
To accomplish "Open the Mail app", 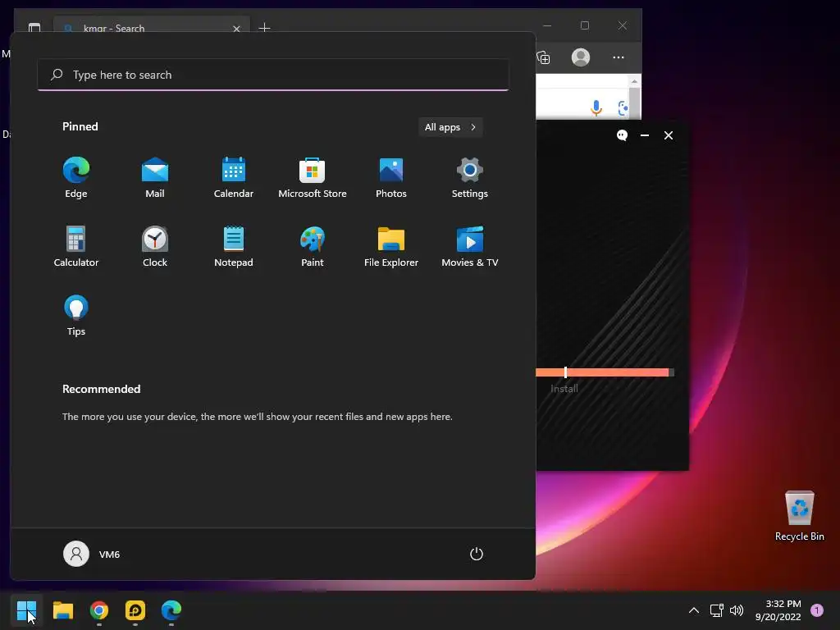I will (x=155, y=177).
